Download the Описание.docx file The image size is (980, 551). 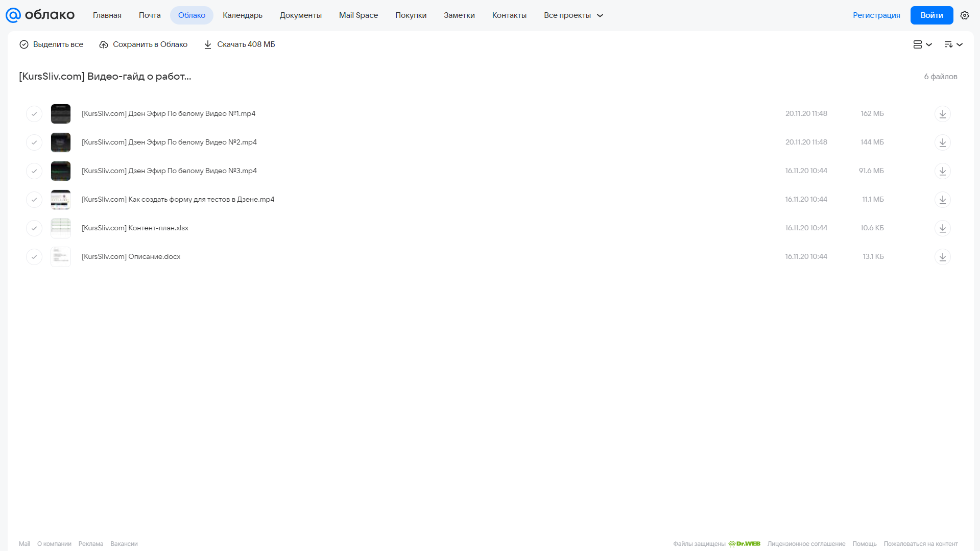coord(942,257)
